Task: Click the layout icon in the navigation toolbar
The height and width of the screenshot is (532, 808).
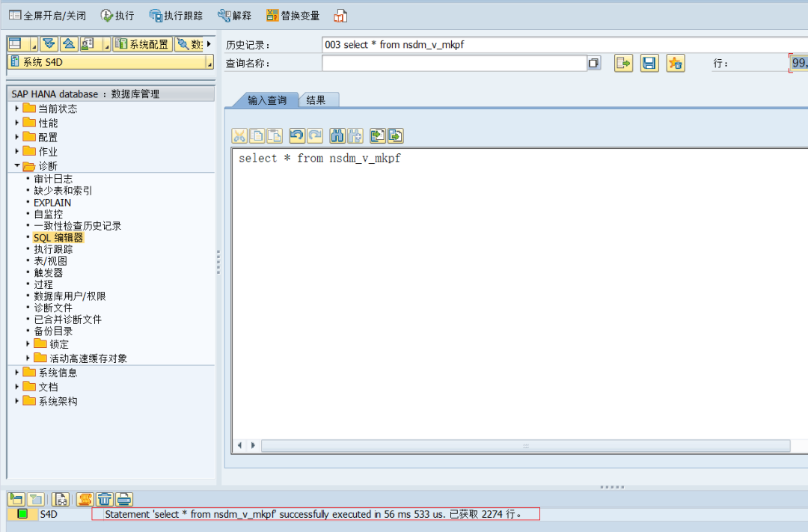Action: (x=16, y=44)
